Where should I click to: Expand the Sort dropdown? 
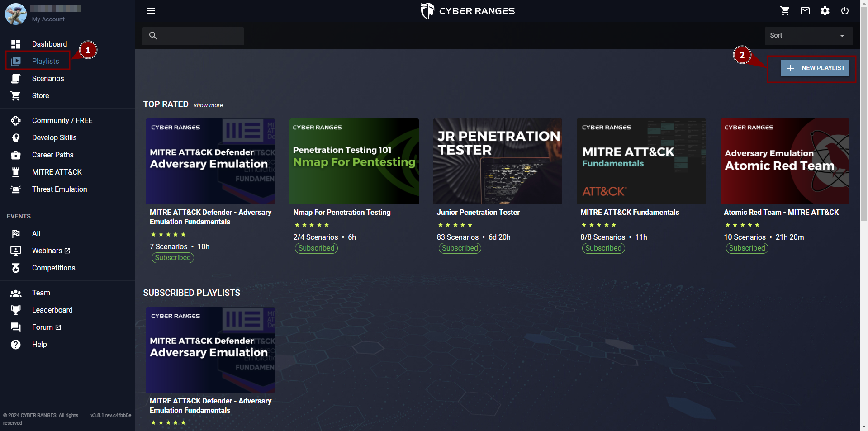click(809, 35)
